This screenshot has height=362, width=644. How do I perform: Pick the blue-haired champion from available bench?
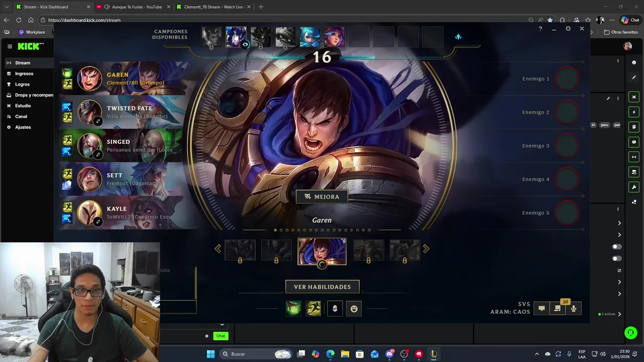[x=310, y=37]
